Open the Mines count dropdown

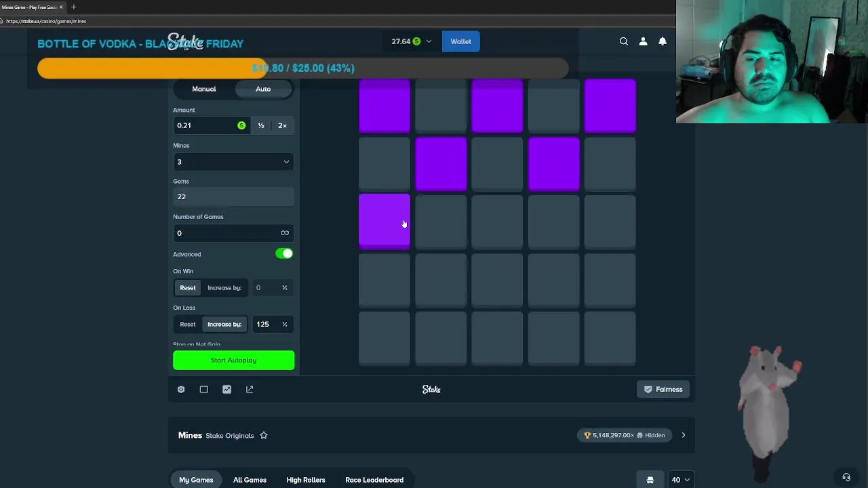pos(233,162)
